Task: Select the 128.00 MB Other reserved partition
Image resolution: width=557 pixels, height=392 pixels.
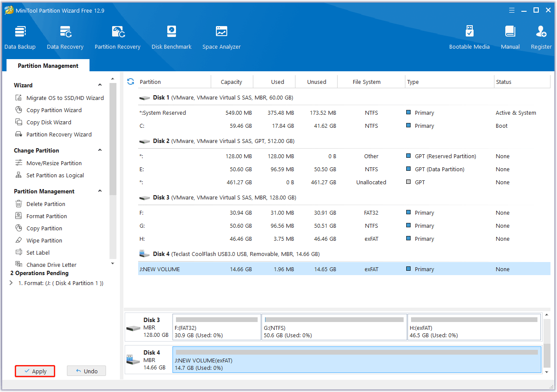Action: tap(344, 156)
